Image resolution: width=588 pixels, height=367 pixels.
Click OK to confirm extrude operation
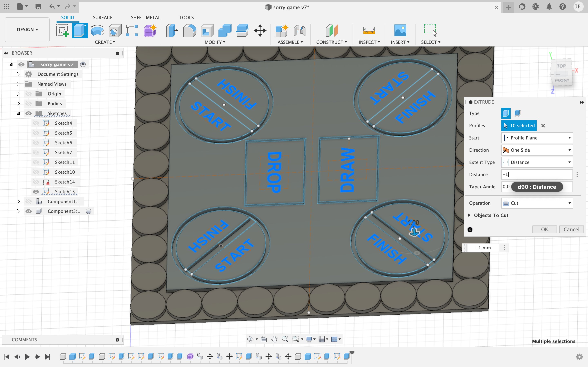point(544,229)
